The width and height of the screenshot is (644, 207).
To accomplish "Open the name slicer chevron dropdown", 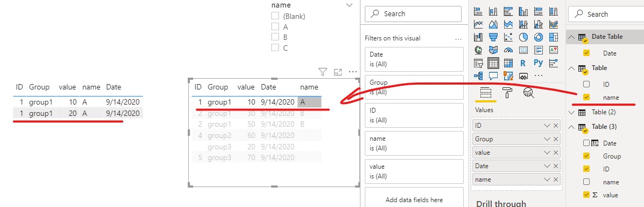I will pos(350,5).
